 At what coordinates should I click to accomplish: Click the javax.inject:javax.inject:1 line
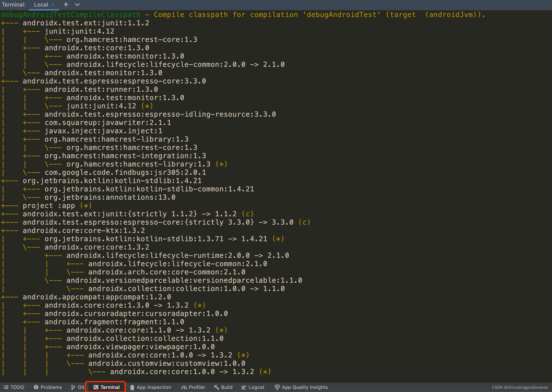pyautogui.click(x=103, y=131)
